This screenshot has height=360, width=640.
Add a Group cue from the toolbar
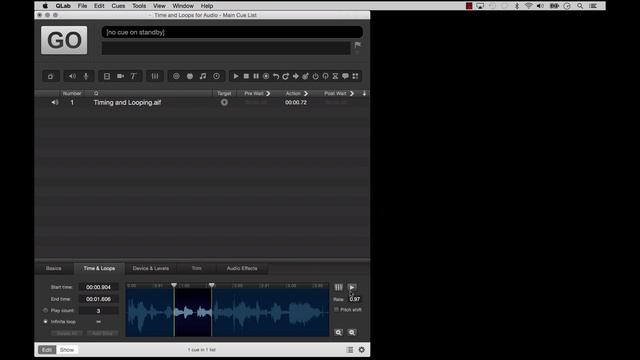click(x=51, y=76)
